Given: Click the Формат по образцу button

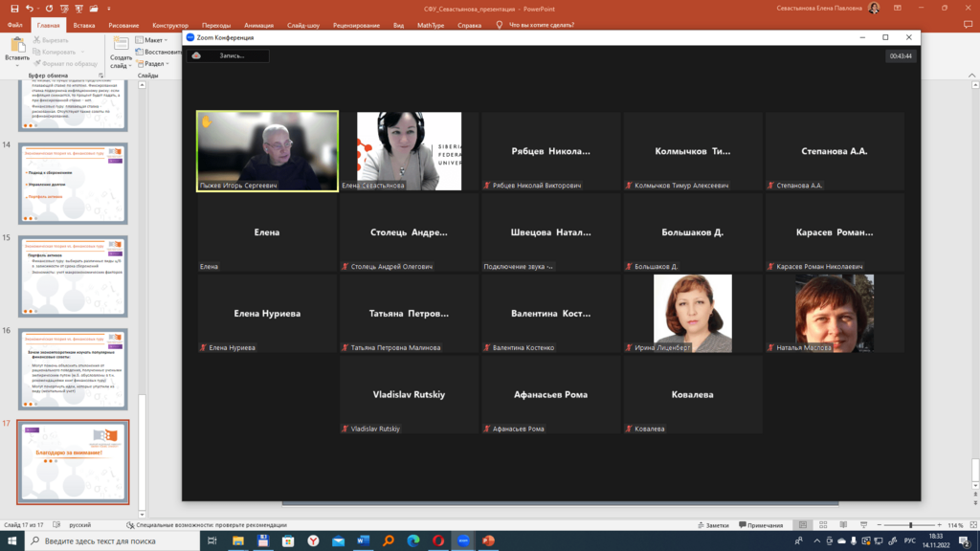Looking at the screenshot, I should pos(66,64).
